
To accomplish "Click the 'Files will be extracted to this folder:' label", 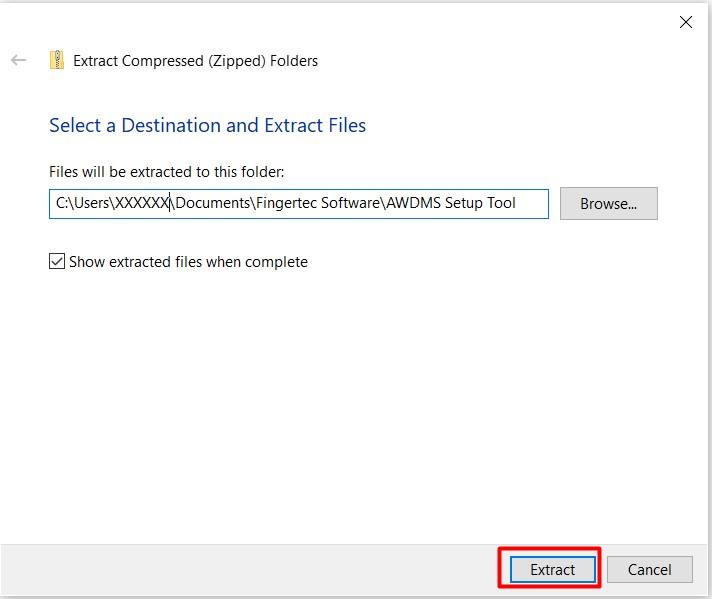I will (167, 172).
